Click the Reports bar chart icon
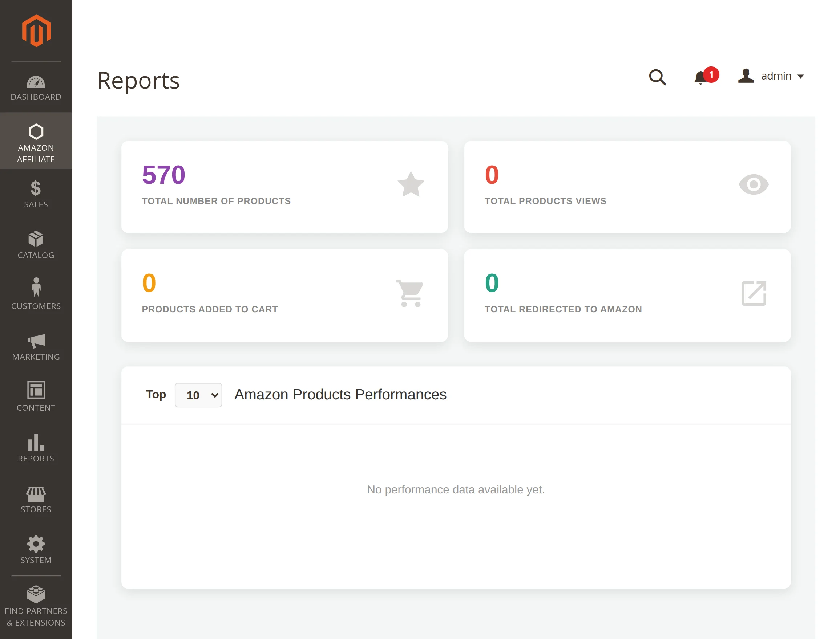The width and height of the screenshot is (840, 639). [x=36, y=442]
